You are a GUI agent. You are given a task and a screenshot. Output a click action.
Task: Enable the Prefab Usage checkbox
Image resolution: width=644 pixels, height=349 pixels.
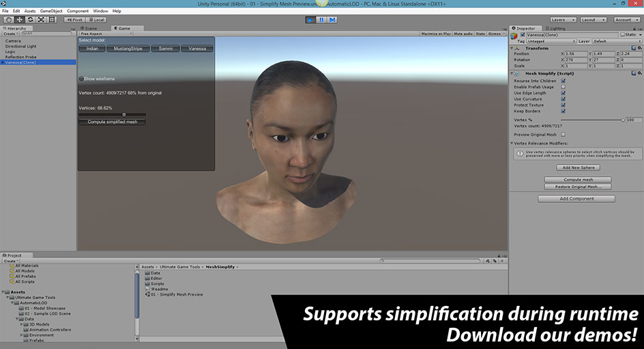[563, 87]
